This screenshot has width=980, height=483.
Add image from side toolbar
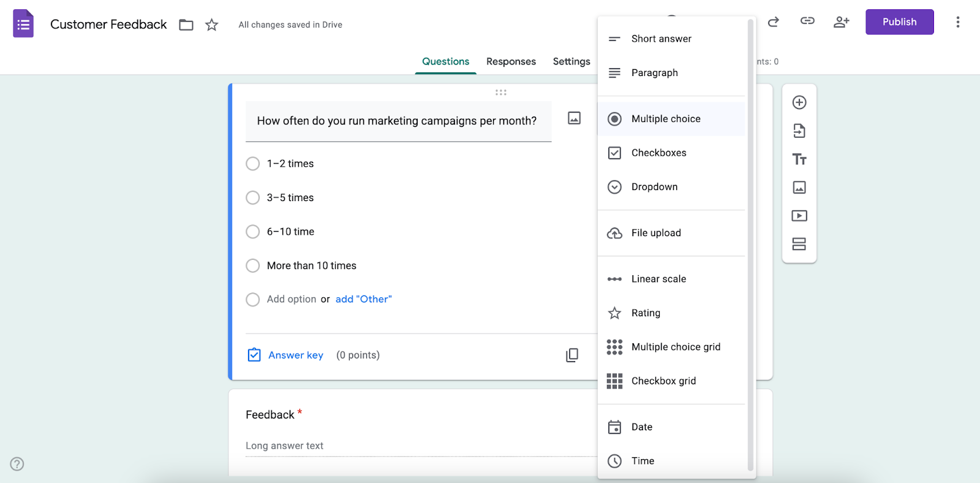pos(799,188)
